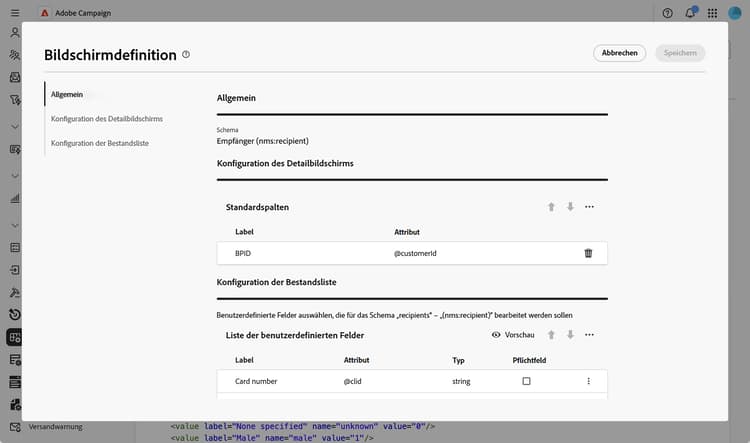This screenshot has height=443, width=750.
Task: Open Standardspalten more options menu
Action: (x=589, y=207)
